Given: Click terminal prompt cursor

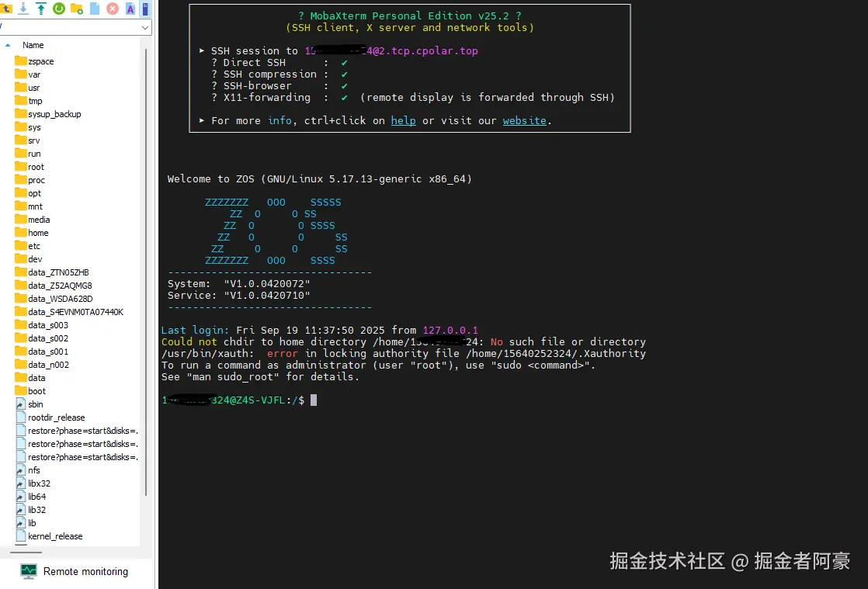Looking at the screenshot, I should click(314, 400).
